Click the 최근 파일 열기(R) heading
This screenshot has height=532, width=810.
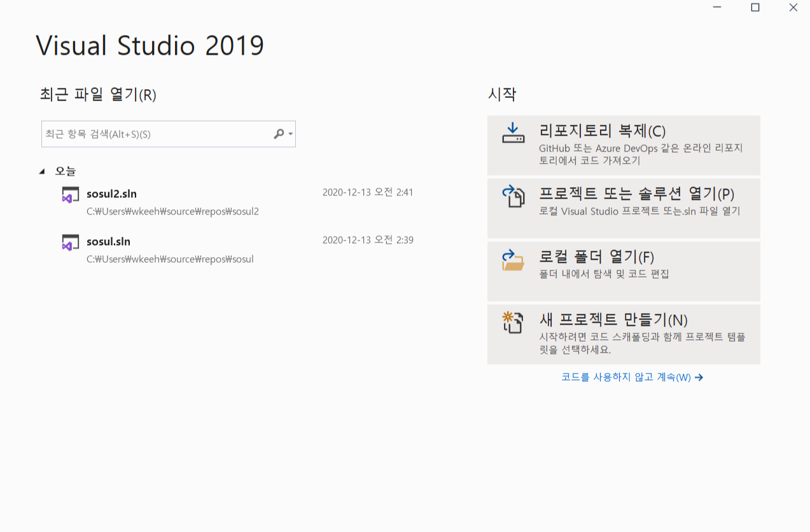98,95
